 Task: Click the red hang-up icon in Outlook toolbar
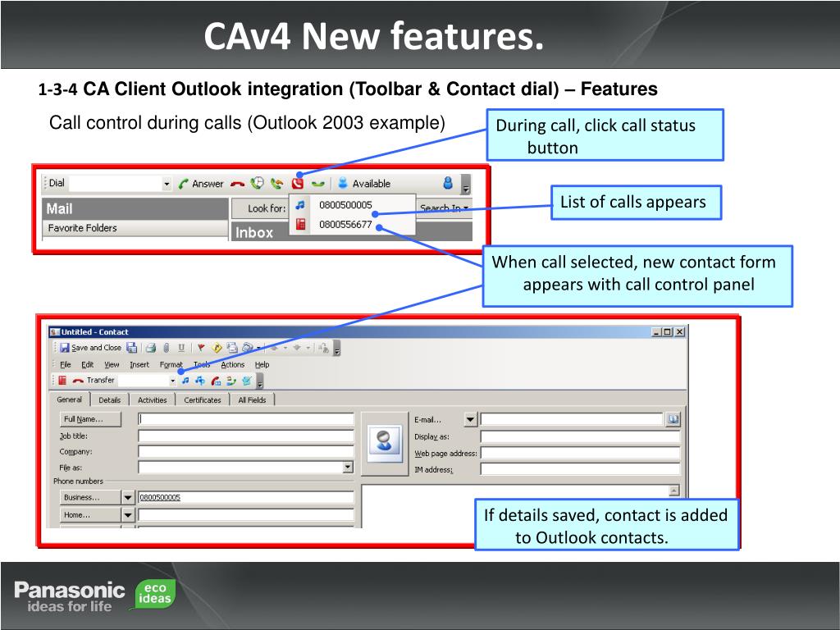(237, 185)
